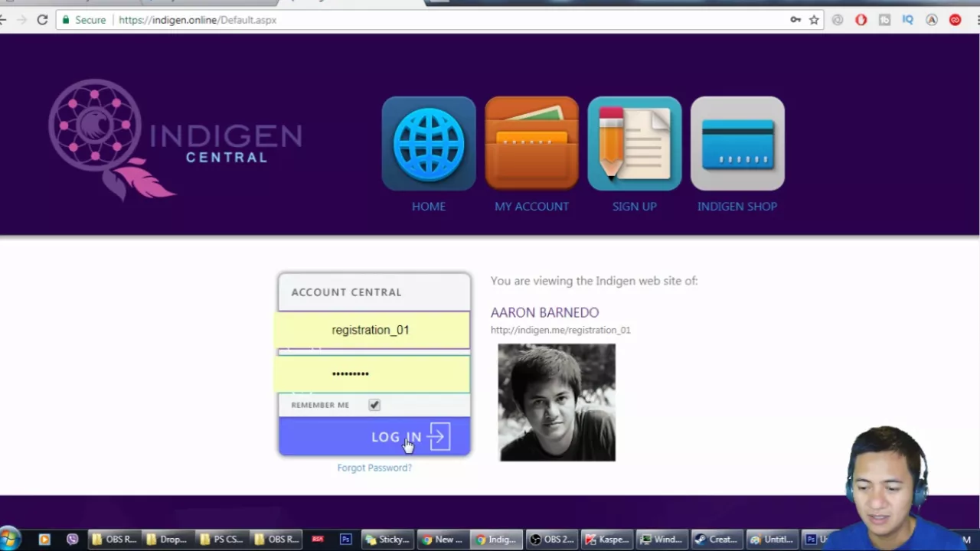
Task: Open the MY ACCOUNT wallet icon
Action: [531, 143]
